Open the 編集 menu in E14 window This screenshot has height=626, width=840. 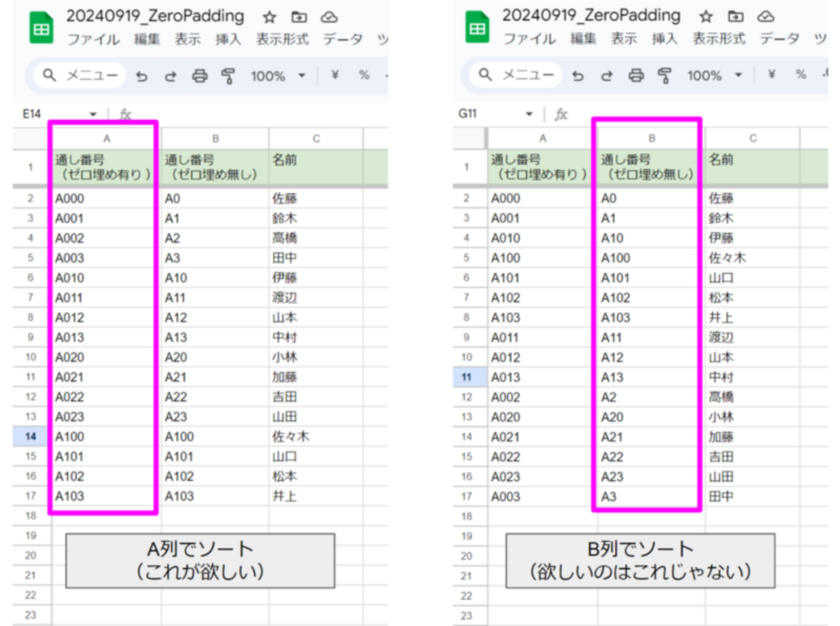pos(147,39)
